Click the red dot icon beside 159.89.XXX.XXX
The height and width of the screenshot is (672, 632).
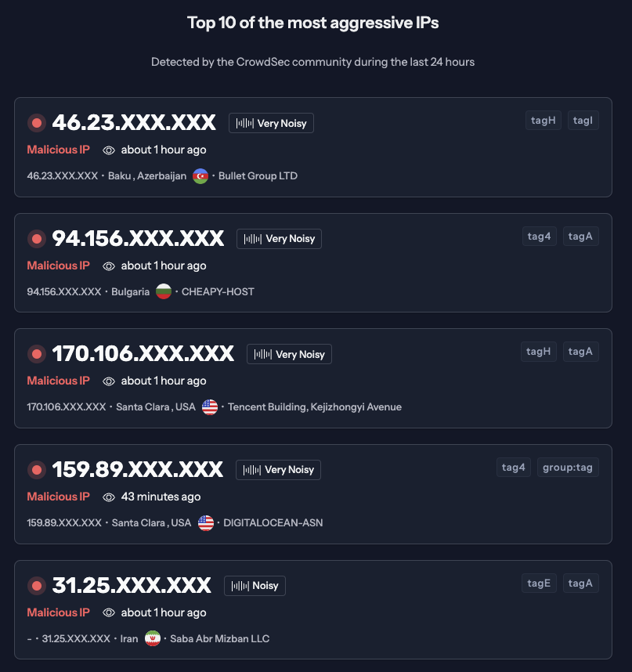(36, 469)
